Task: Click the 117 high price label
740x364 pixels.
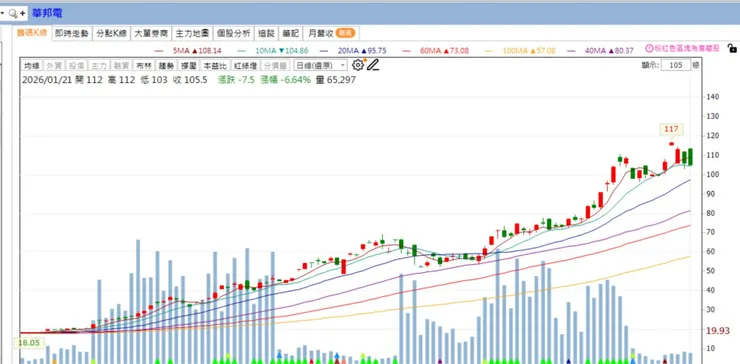Action: pos(671,129)
